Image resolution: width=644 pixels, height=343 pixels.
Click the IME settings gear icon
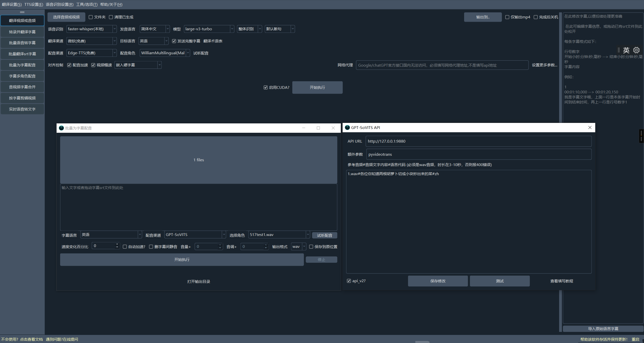(x=636, y=50)
